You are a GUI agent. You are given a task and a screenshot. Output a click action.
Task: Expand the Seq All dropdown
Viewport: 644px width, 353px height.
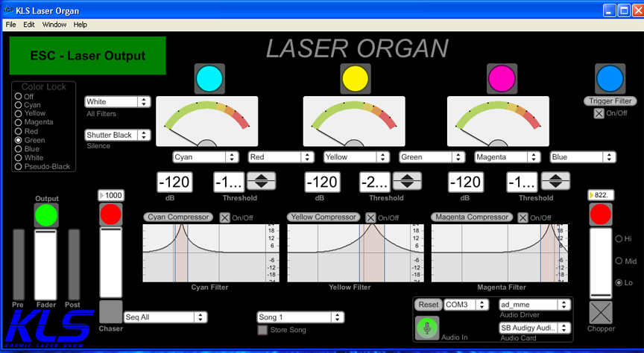(x=165, y=317)
